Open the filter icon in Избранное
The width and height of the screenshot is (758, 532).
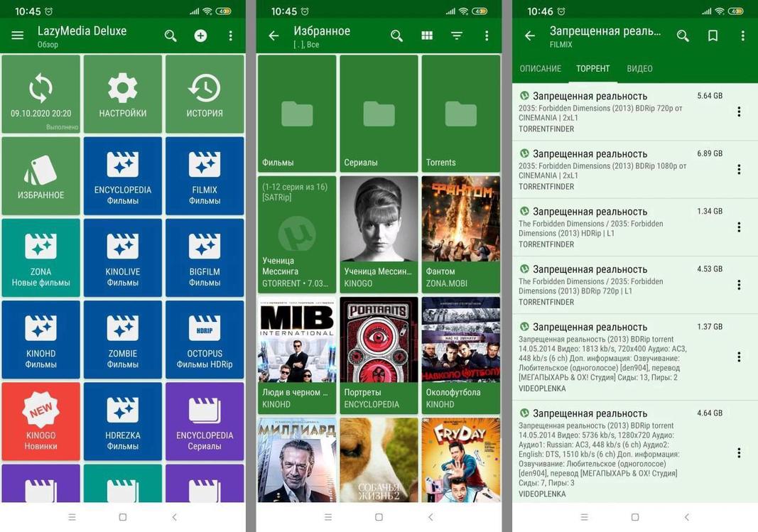455,34
